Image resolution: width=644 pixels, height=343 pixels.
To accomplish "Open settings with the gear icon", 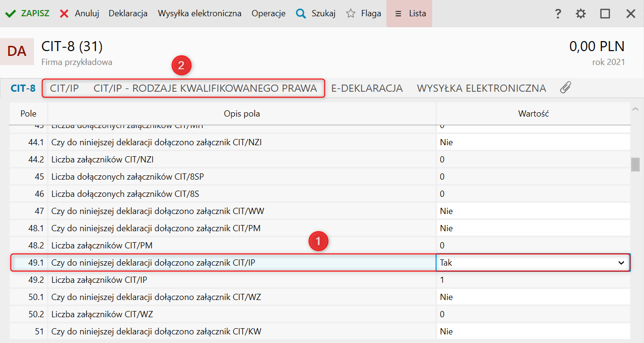I will click(x=581, y=14).
